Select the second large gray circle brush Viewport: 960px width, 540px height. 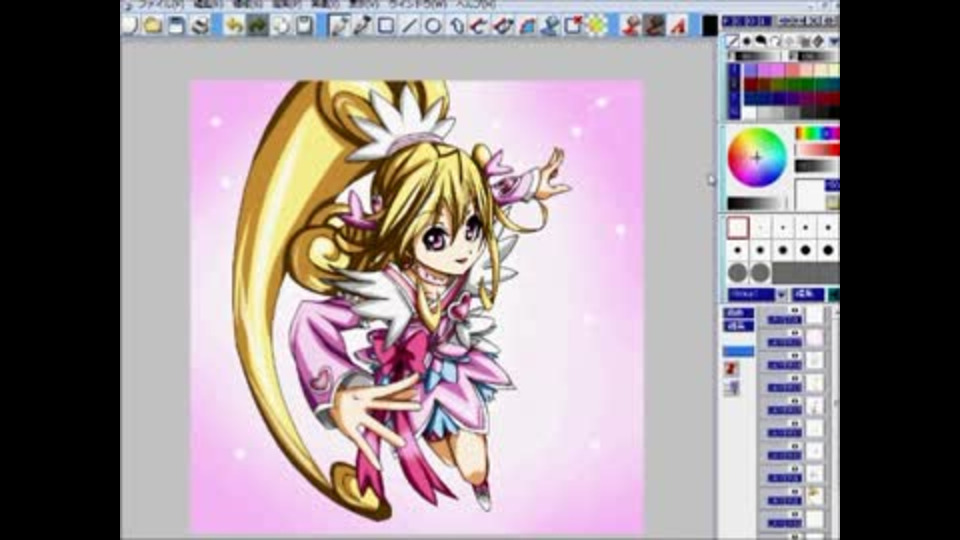[x=760, y=272]
